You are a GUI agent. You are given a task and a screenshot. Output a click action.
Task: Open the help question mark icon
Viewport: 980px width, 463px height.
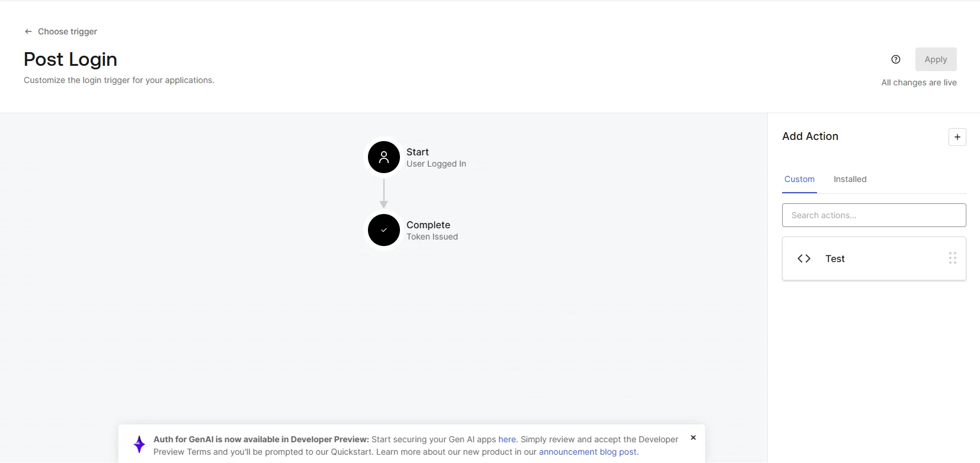[x=896, y=59]
